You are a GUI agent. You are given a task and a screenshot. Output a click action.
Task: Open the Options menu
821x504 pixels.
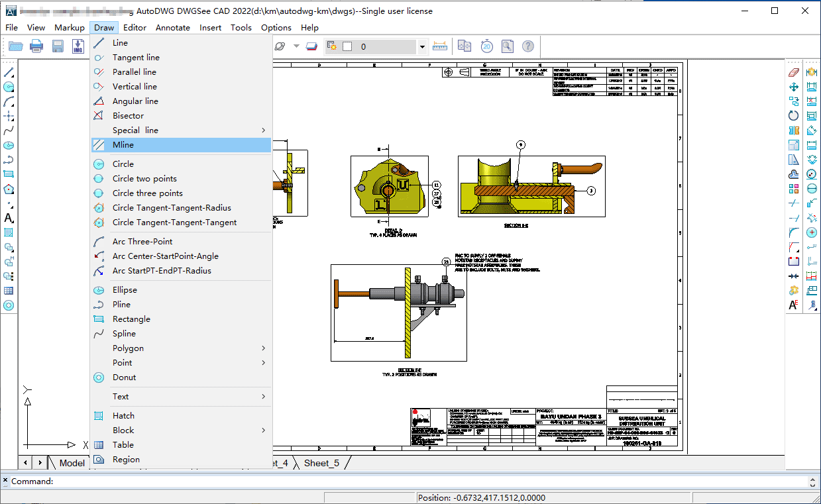coord(276,28)
